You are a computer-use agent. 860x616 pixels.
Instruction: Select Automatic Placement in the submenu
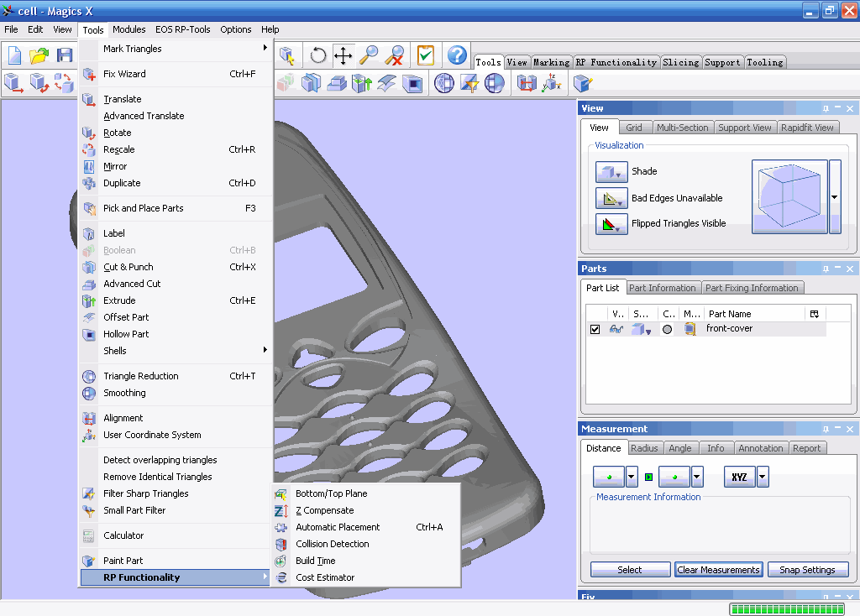coord(366,527)
